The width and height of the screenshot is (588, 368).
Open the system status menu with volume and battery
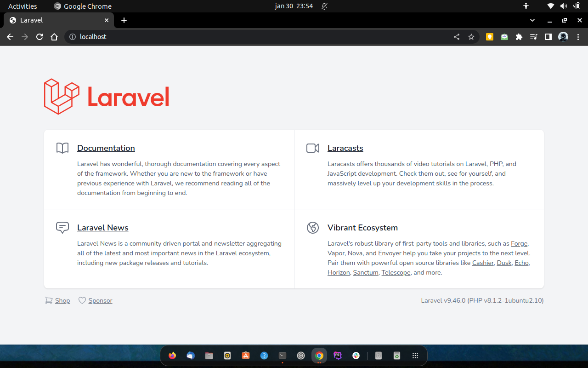[x=564, y=6]
